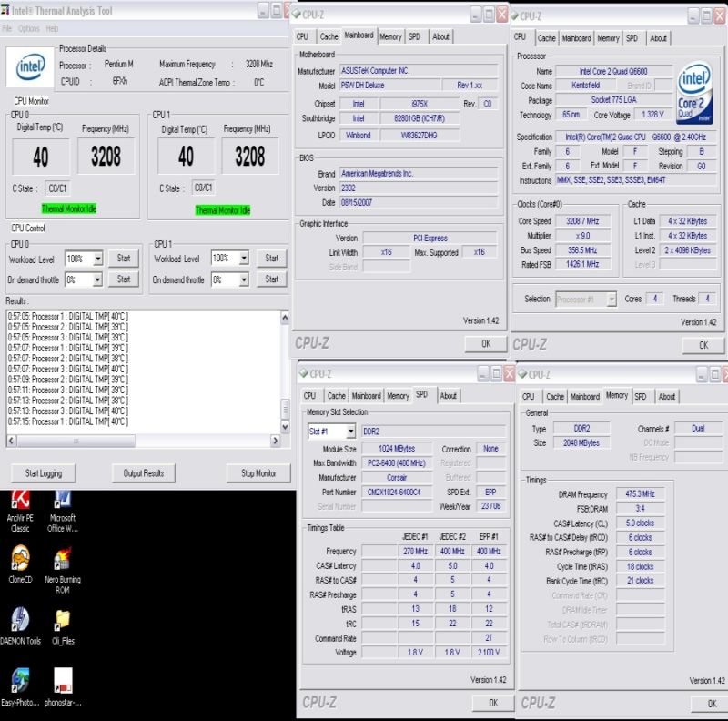Open phonostar desktop shortcut
This screenshot has height=721, width=728.
click(x=63, y=686)
